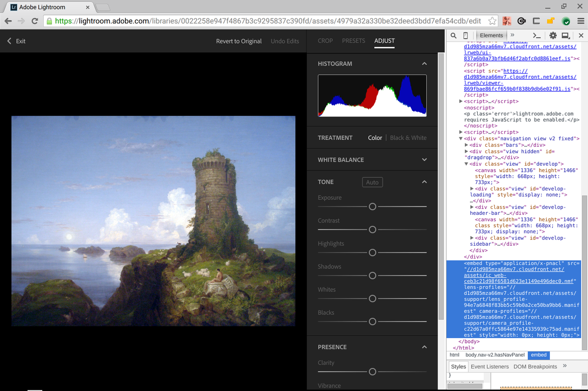
Task: Click the Blacks slider handle
Action: 372,322
